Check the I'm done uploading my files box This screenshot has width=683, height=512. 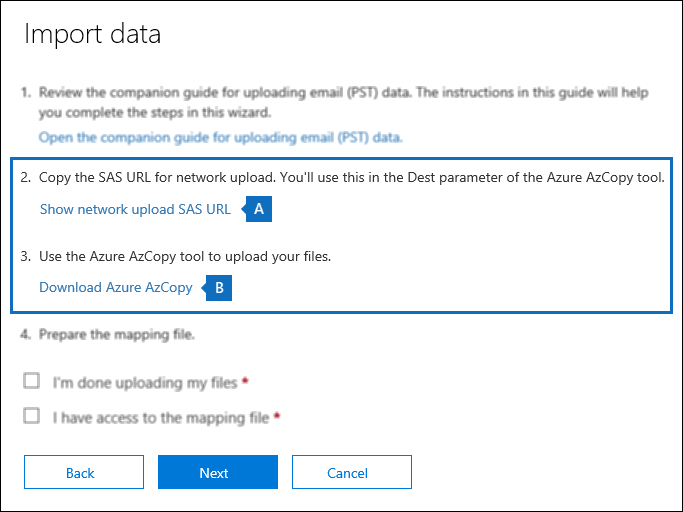coord(32,381)
